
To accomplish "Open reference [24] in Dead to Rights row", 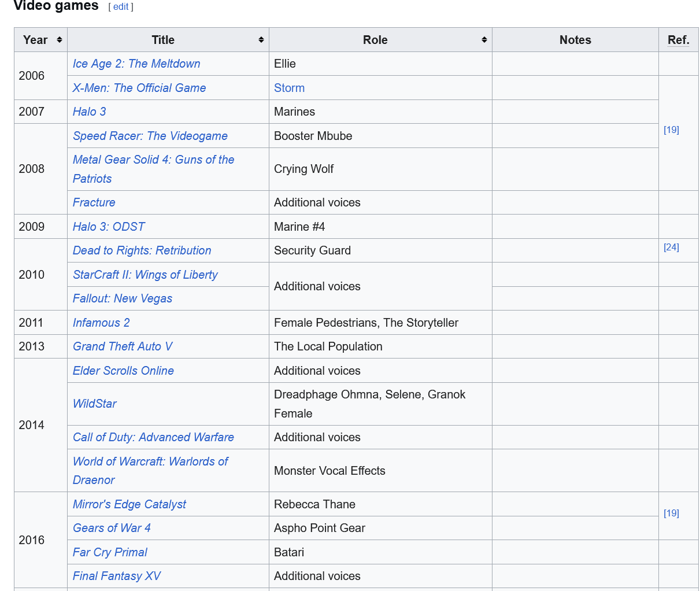I will tap(671, 248).
